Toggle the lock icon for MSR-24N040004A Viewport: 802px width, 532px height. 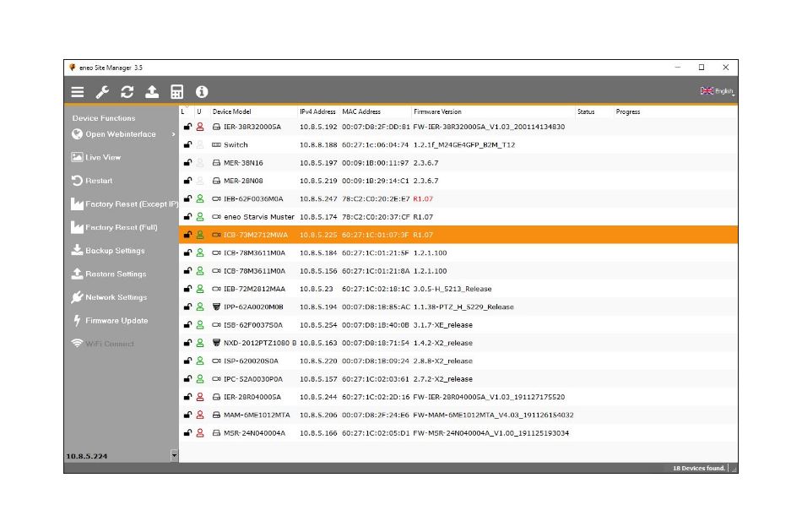[x=187, y=433]
